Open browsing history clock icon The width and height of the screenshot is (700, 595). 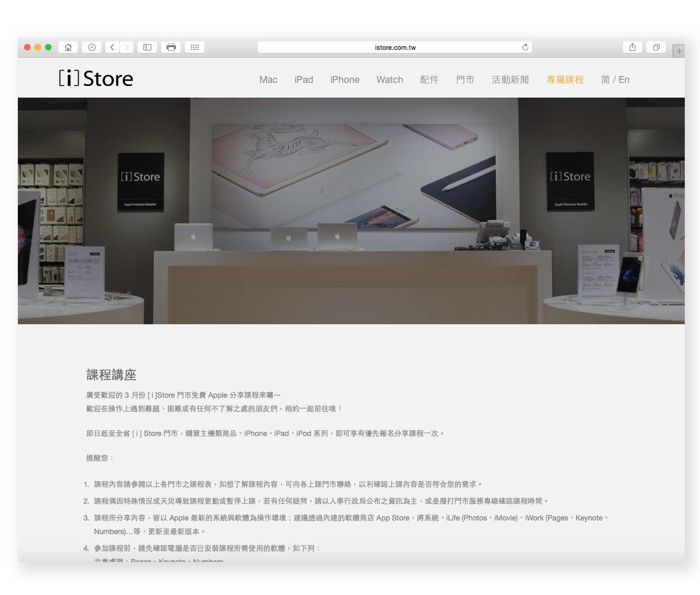coord(91,47)
